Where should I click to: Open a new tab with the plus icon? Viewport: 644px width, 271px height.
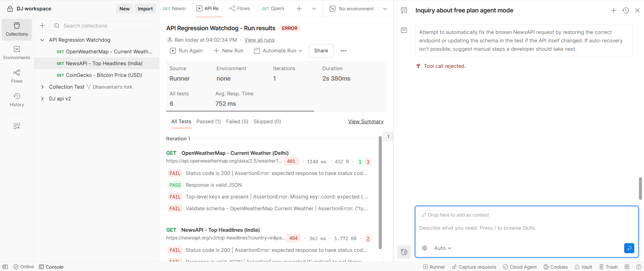pyautogui.click(x=299, y=9)
